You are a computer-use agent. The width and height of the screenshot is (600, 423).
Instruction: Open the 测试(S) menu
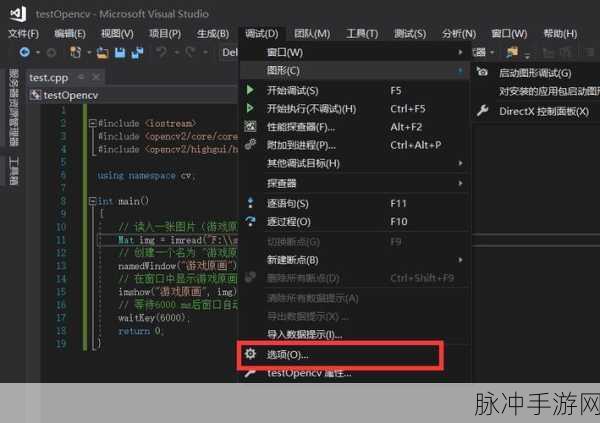click(410, 34)
